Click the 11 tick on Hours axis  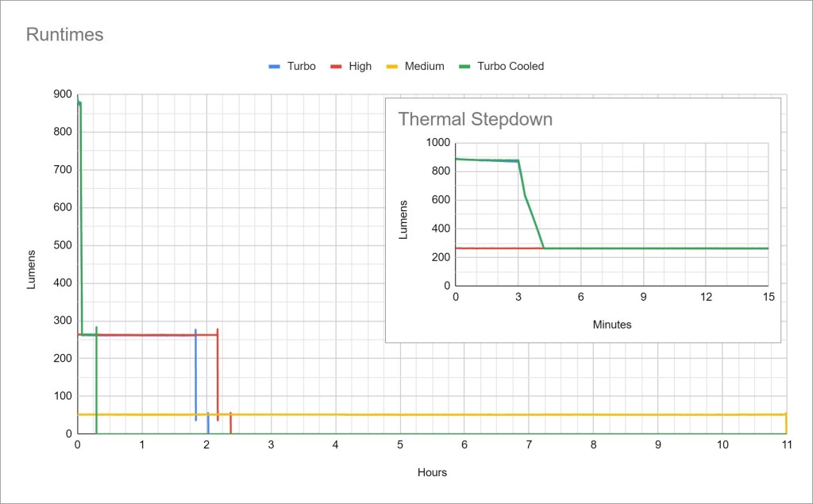(x=786, y=445)
